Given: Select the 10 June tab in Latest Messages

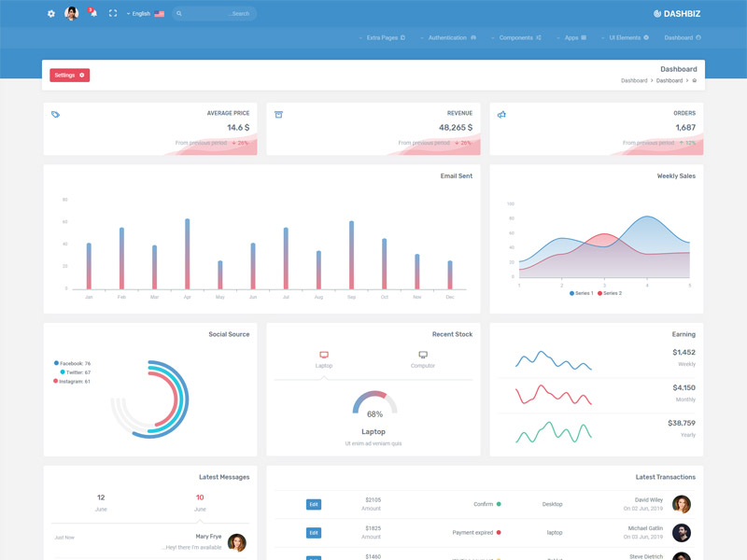Looking at the screenshot, I should coord(200,502).
